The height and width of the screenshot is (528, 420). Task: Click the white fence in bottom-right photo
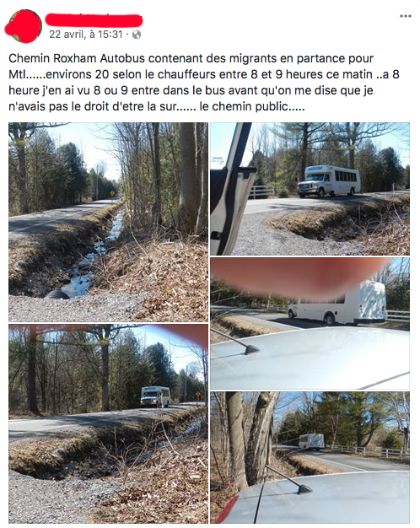(367, 451)
